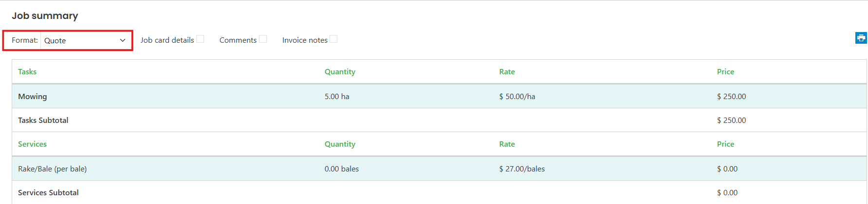The width and height of the screenshot is (868, 204).
Task: Click the Quantity header in Services section
Action: pos(340,144)
